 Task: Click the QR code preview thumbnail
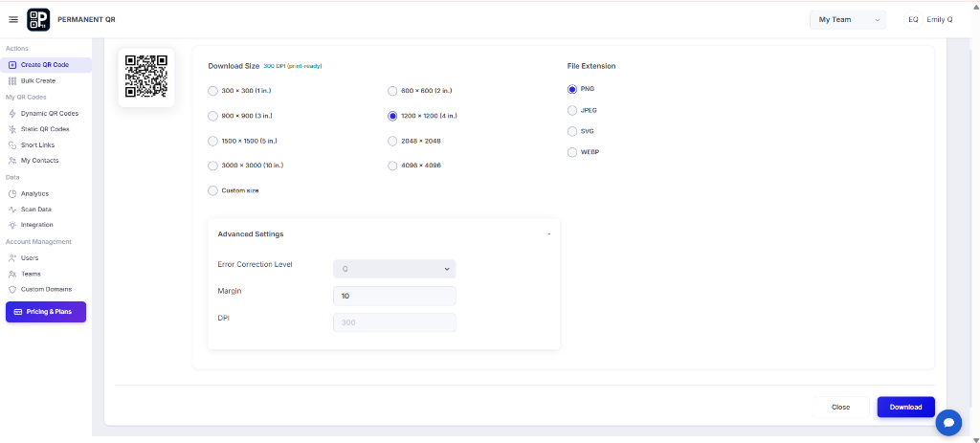click(x=146, y=77)
